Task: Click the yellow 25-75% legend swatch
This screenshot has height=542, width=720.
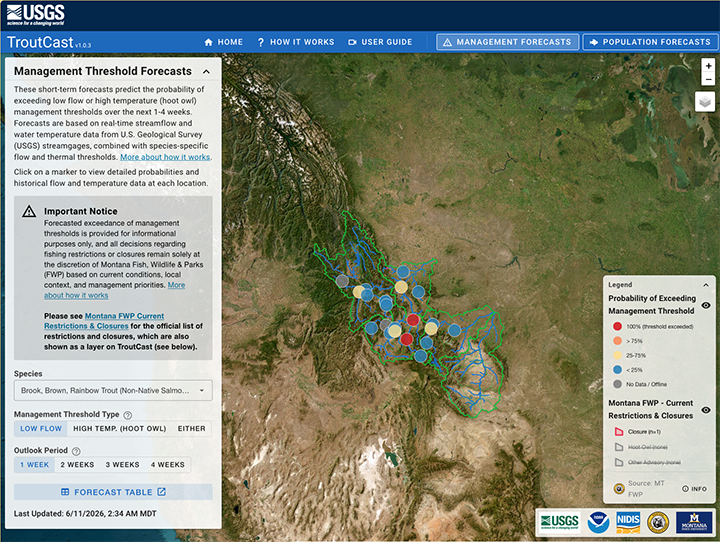Action: [617, 355]
